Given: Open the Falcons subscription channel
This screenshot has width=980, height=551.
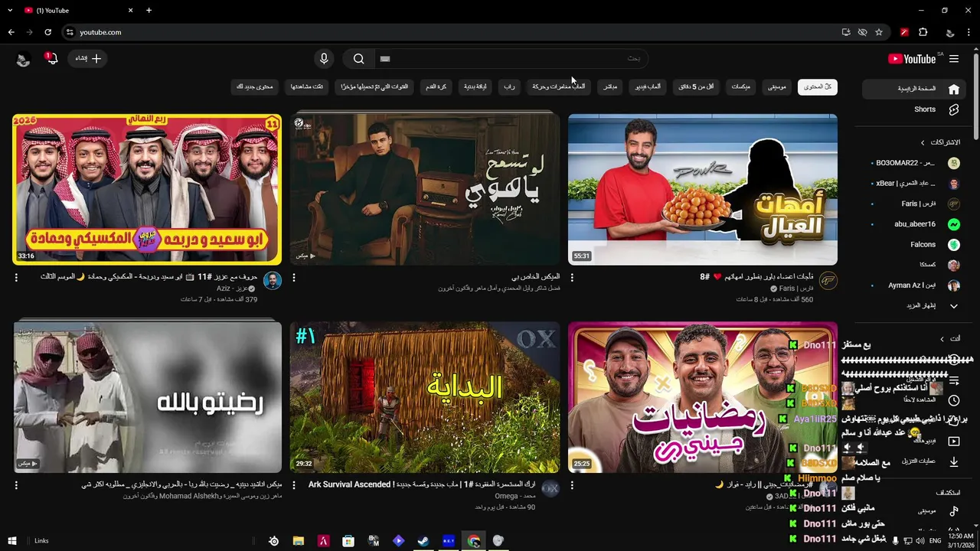Looking at the screenshot, I should pyautogui.click(x=914, y=245).
